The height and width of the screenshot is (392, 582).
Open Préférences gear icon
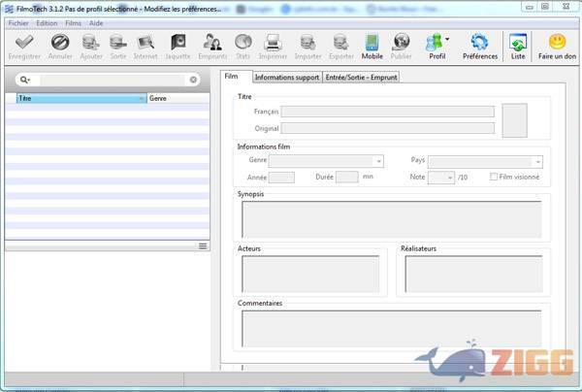[479, 43]
